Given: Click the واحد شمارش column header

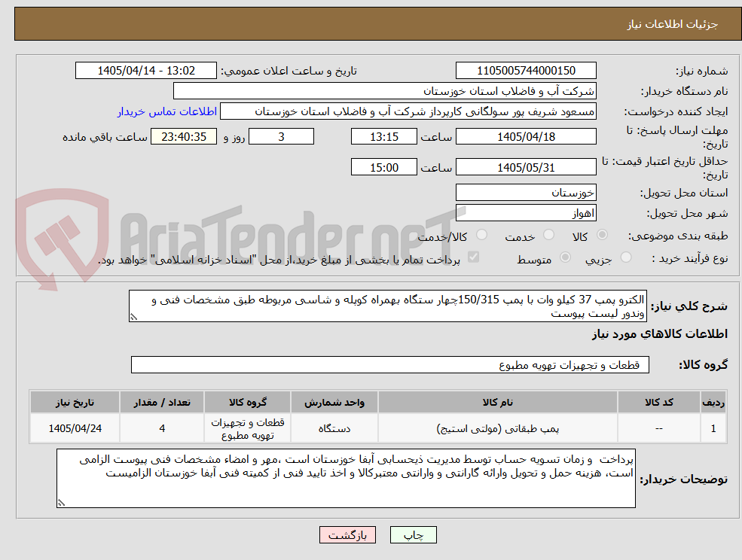Looking at the screenshot, I should pyautogui.click(x=334, y=402).
